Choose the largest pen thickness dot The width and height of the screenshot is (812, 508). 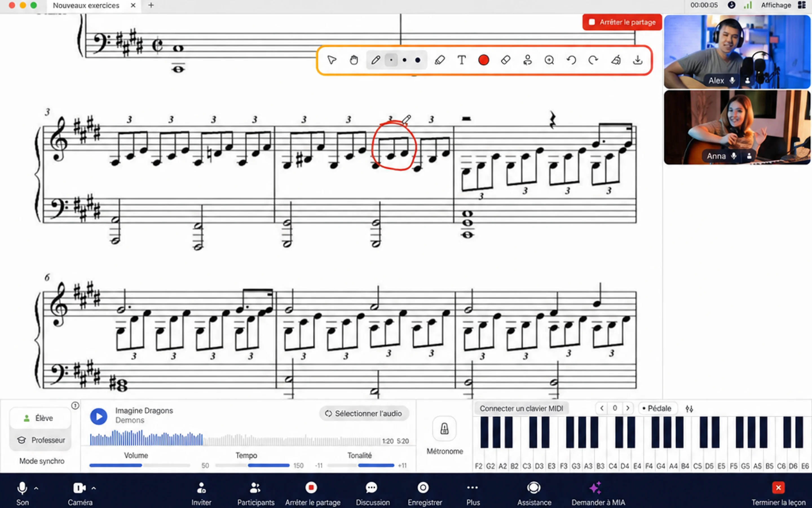tap(418, 60)
